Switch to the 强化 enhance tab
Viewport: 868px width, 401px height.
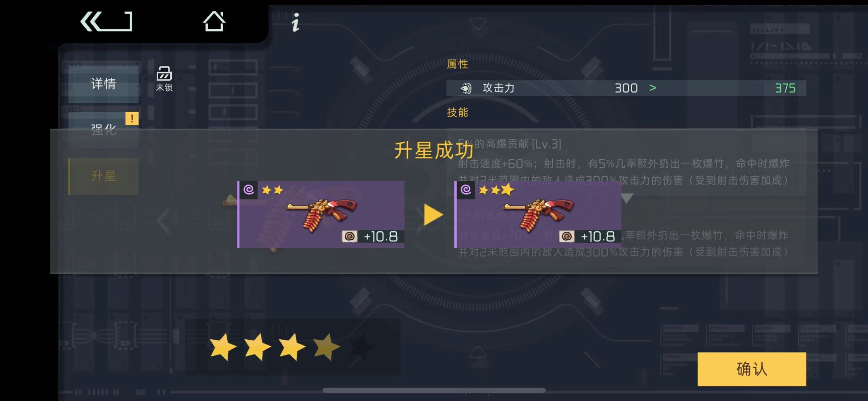(104, 130)
